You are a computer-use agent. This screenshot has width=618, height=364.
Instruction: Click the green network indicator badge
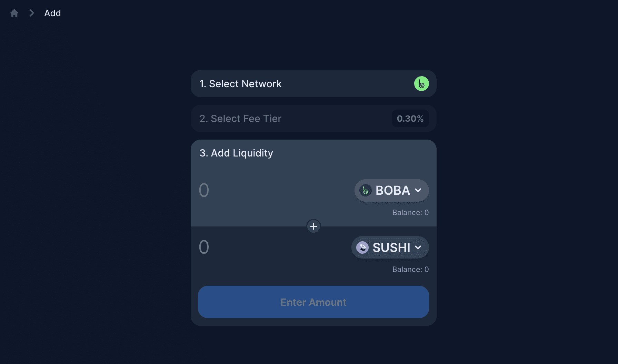click(x=421, y=83)
